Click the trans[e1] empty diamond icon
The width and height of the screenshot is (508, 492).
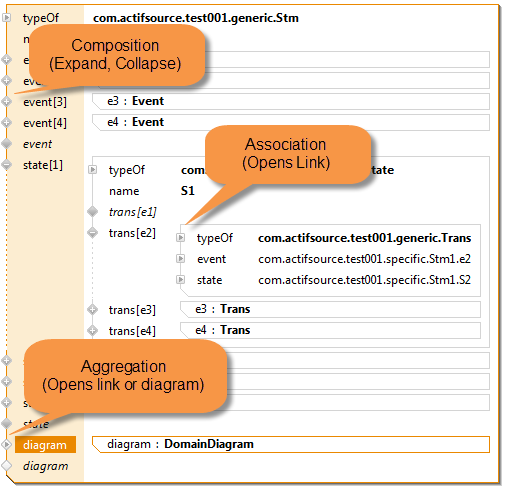(x=92, y=211)
